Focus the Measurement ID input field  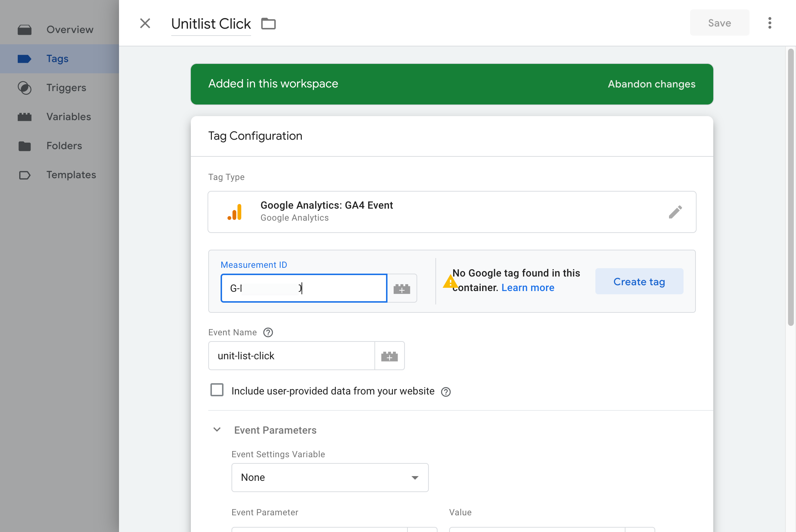[304, 288]
